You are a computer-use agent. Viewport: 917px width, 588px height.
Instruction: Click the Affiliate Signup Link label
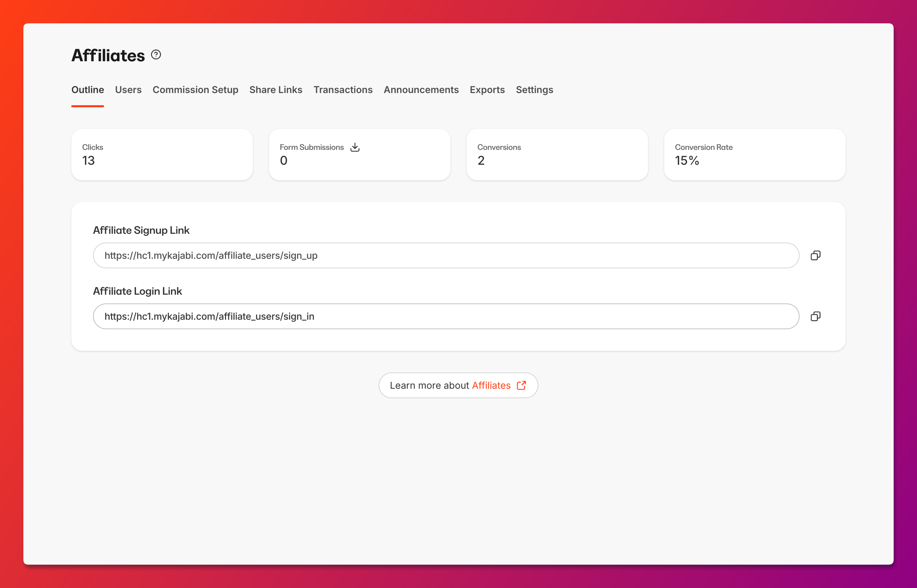[x=141, y=230]
